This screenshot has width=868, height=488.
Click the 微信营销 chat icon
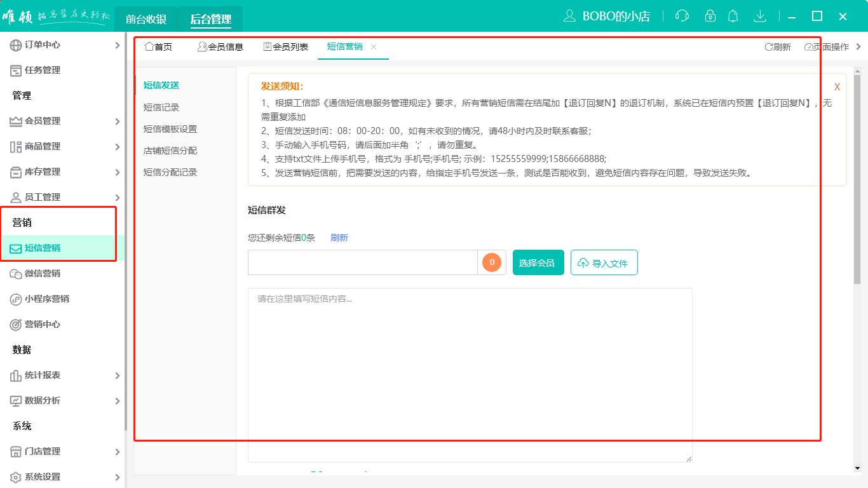(16, 274)
